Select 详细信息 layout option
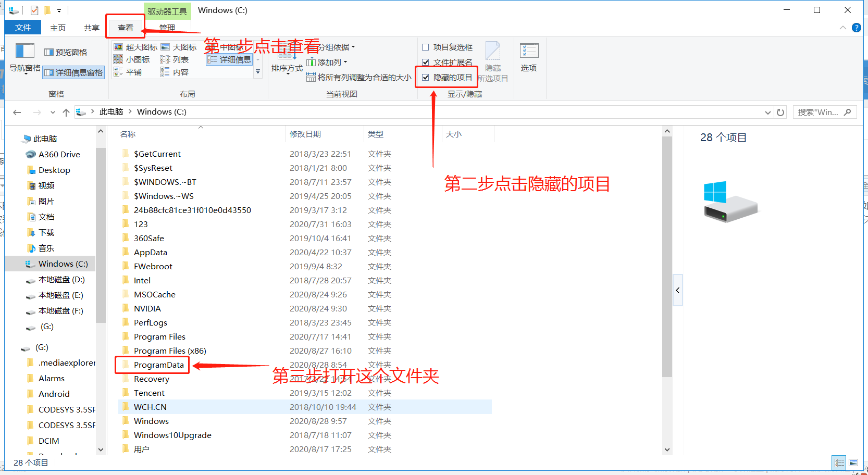 point(229,59)
